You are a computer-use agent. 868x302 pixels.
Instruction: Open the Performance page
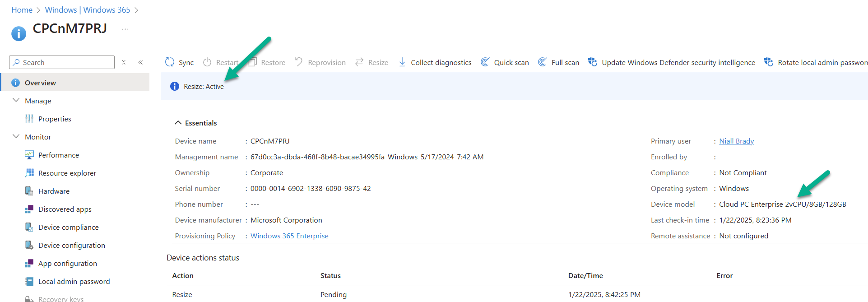tap(59, 155)
